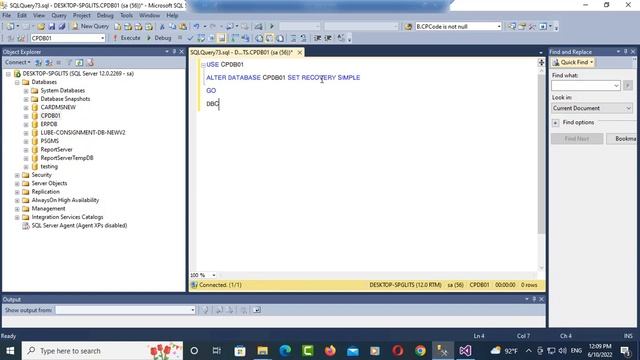Click the Find in Files icon beside the find box
This screenshot has height=360, width=640.
tap(408, 27)
